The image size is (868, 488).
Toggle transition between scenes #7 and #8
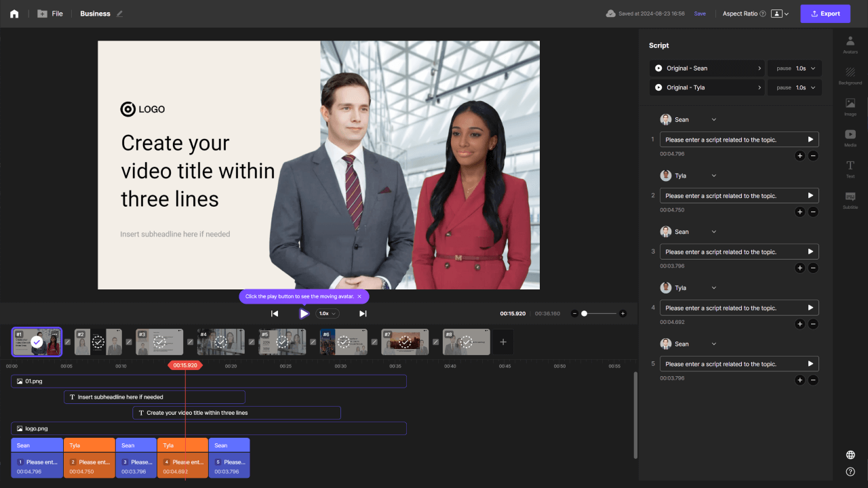[x=436, y=342]
